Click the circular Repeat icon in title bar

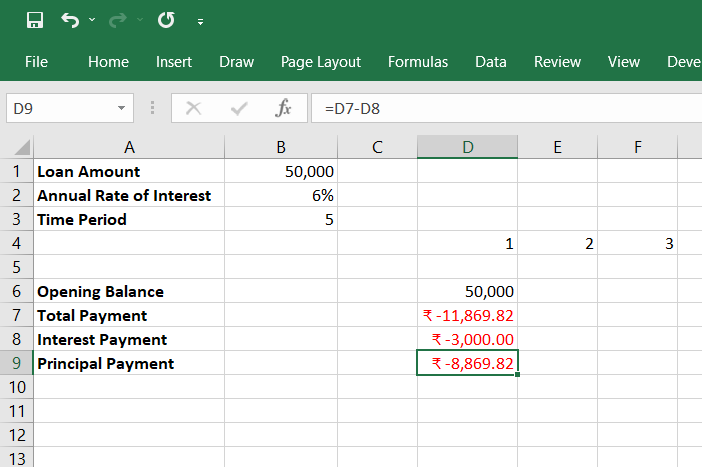pyautogui.click(x=166, y=20)
